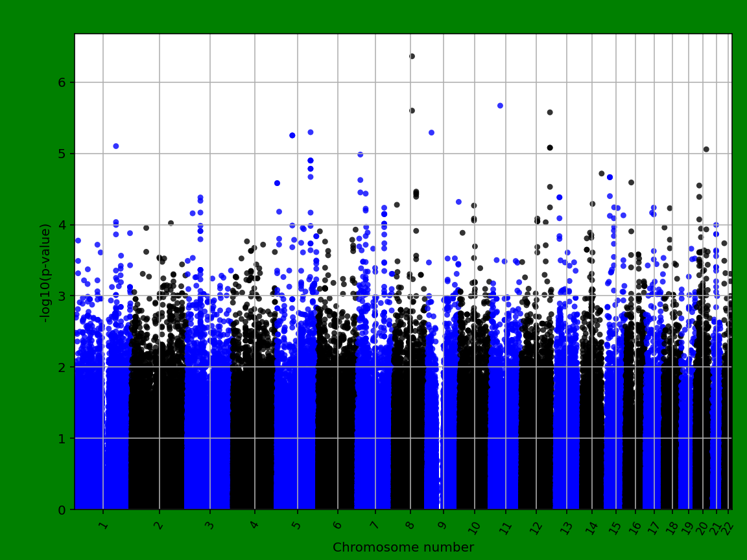Click y-axis tick label 2

click(x=63, y=367)
